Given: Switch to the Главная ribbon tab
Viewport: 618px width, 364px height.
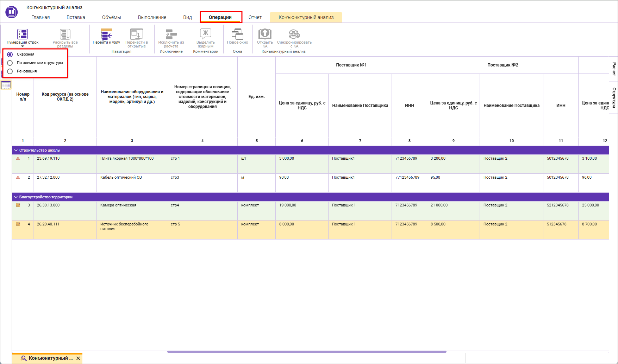Looking at the screenshot, I should coord(40,17).
